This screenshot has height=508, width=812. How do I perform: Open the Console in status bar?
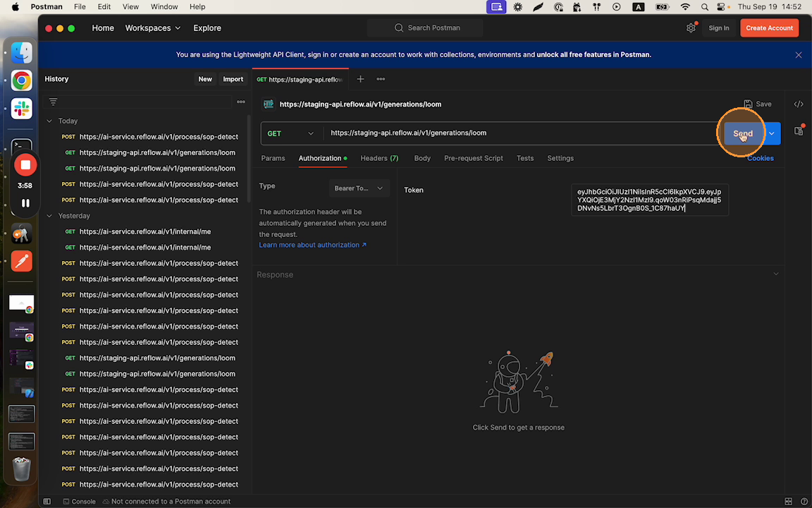point(79,501)
